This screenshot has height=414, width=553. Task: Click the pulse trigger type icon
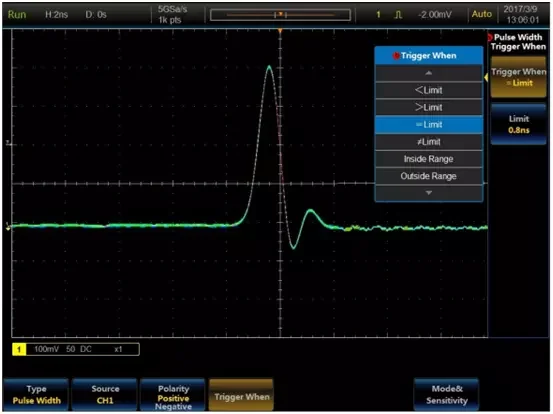398,15
